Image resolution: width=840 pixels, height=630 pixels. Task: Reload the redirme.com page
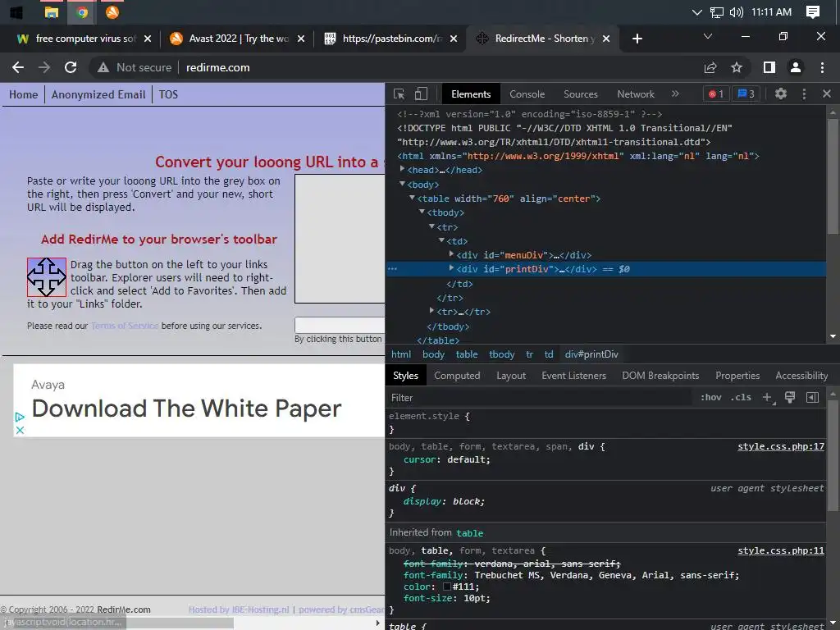click(x=71, y=67)
